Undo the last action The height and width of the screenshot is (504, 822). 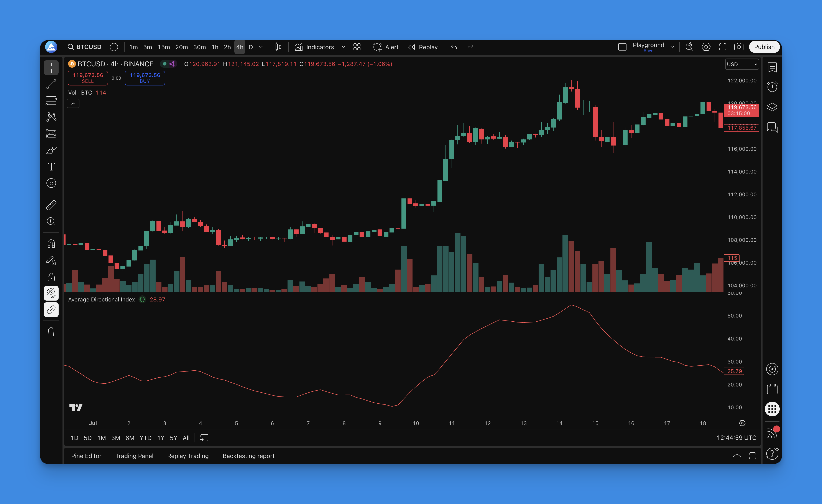tap(454, 47)
